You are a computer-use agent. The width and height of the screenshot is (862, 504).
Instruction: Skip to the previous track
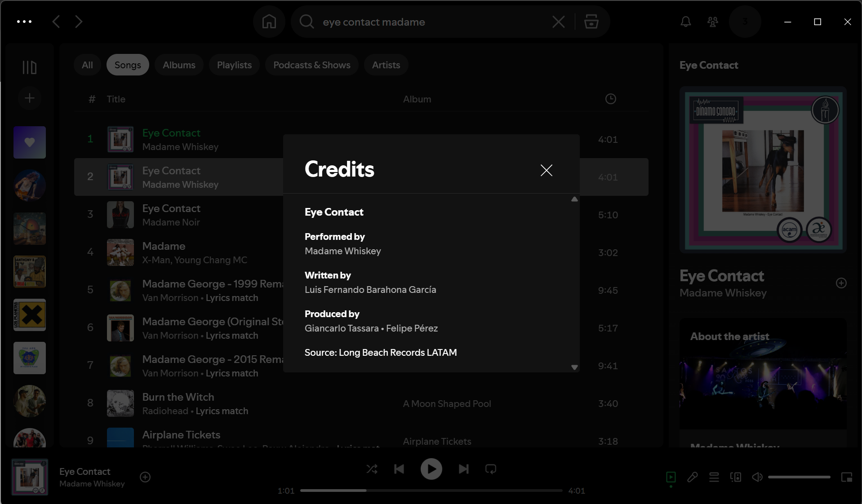click(399, 469)
